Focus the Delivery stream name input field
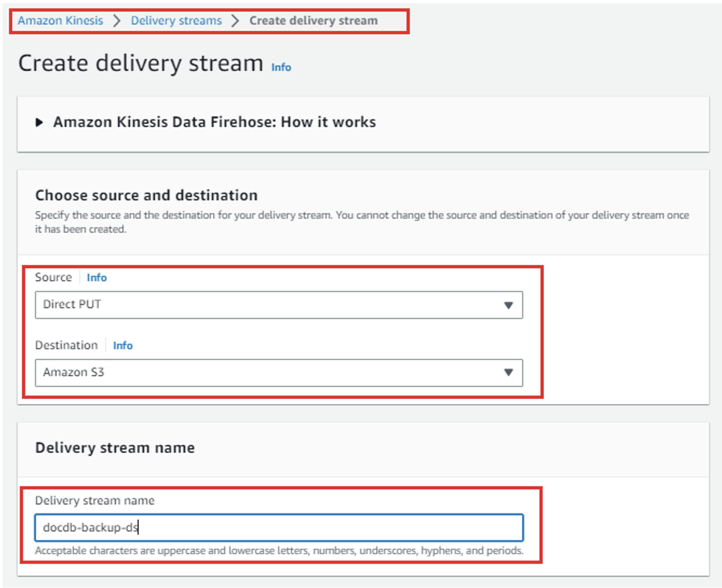This screenshot has width=722, height=588. pyautogui.click(x=279, y=528)
